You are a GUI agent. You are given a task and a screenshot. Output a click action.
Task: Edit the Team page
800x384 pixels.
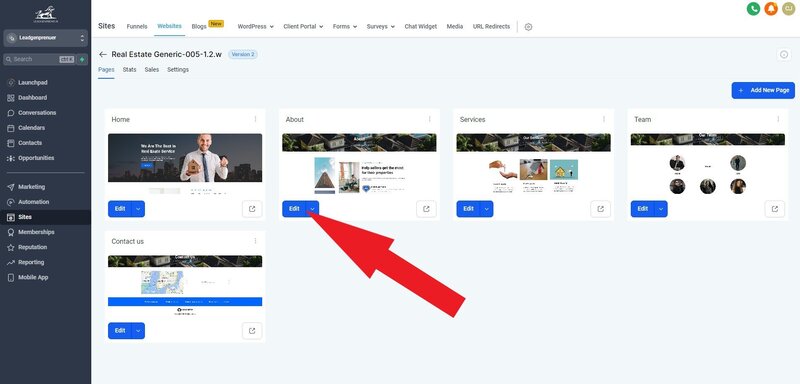click(643, 209)
